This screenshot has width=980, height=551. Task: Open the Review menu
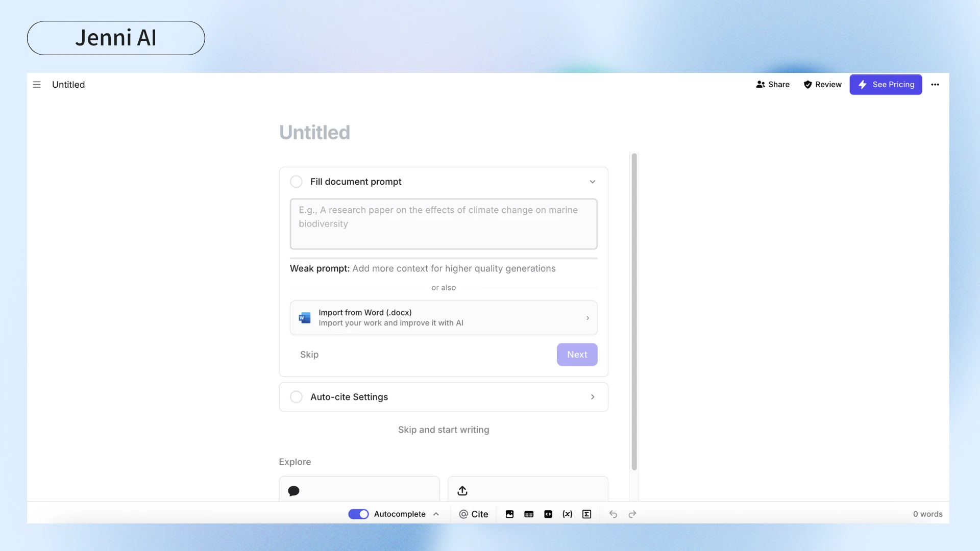822,85
